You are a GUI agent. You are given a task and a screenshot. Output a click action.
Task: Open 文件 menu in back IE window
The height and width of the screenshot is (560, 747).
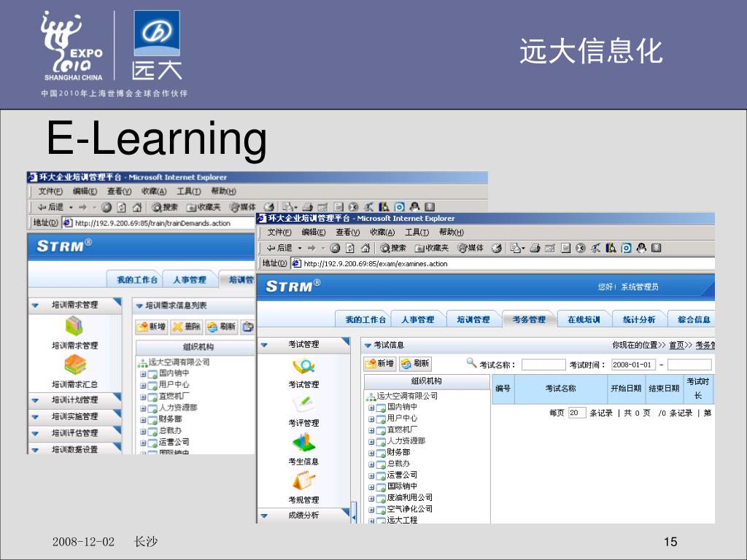(x=50, y=192)
